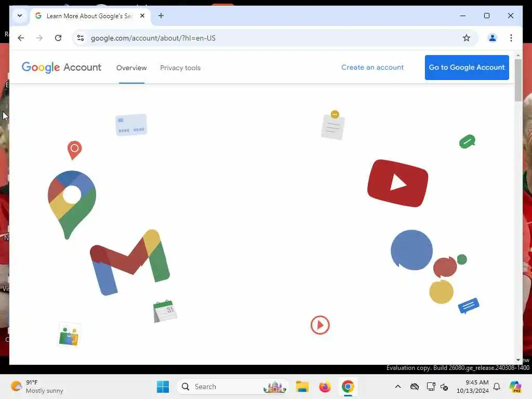This screenshot has height=399, width=532.
Task: Click the green pill-shaped chat icon
Action: point(467,141)
